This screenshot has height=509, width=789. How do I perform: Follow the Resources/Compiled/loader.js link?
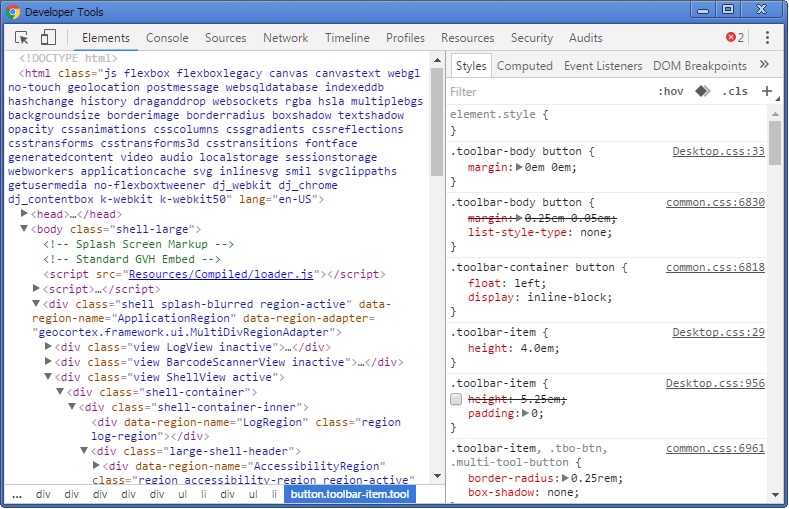(x=221, y=274)
